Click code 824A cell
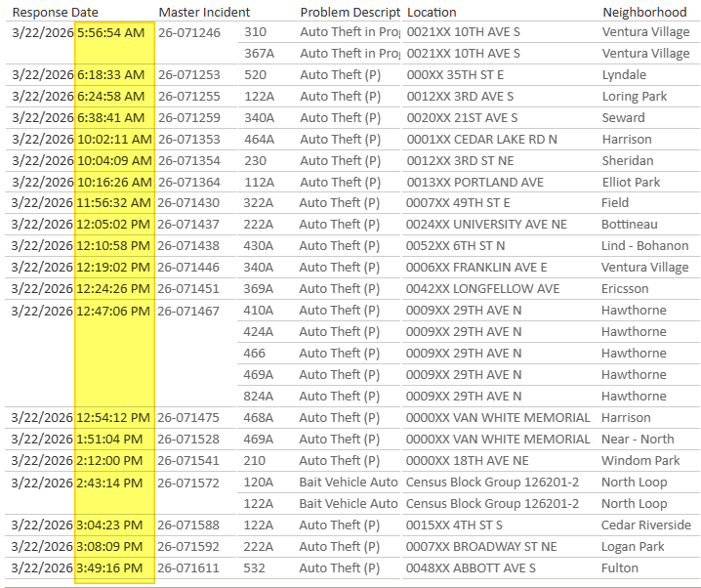Viewport: 701px width, 588px height. 259,396
